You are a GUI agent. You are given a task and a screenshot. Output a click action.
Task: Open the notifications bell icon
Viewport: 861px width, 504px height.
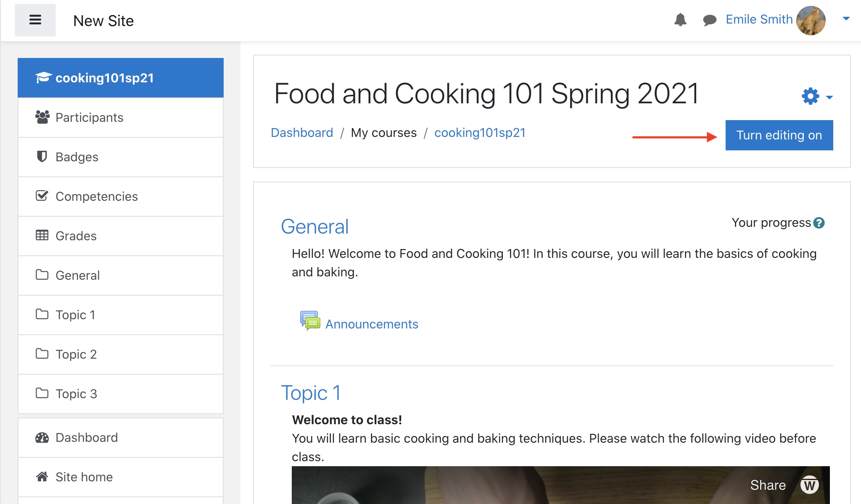click(680, 20)
